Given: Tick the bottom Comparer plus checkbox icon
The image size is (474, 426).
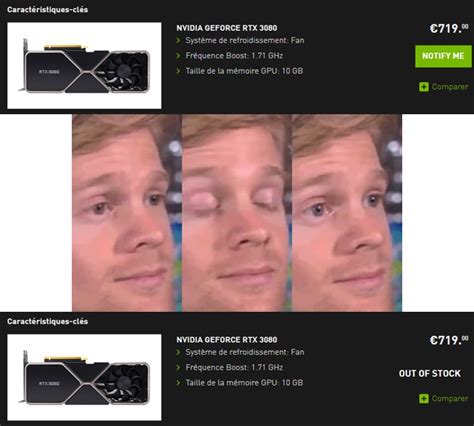Looking at the screenshot, I should pos(424,399).
